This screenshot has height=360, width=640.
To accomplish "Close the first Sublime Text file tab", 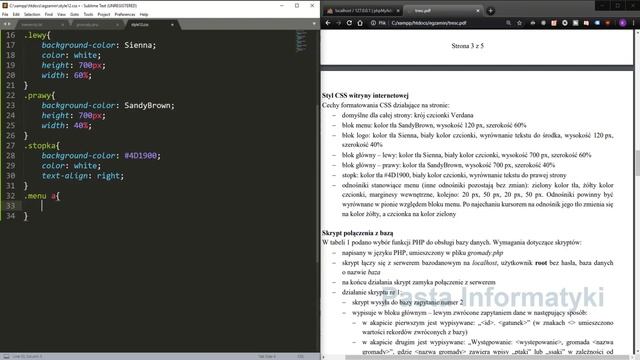I will tap(62, 25).
